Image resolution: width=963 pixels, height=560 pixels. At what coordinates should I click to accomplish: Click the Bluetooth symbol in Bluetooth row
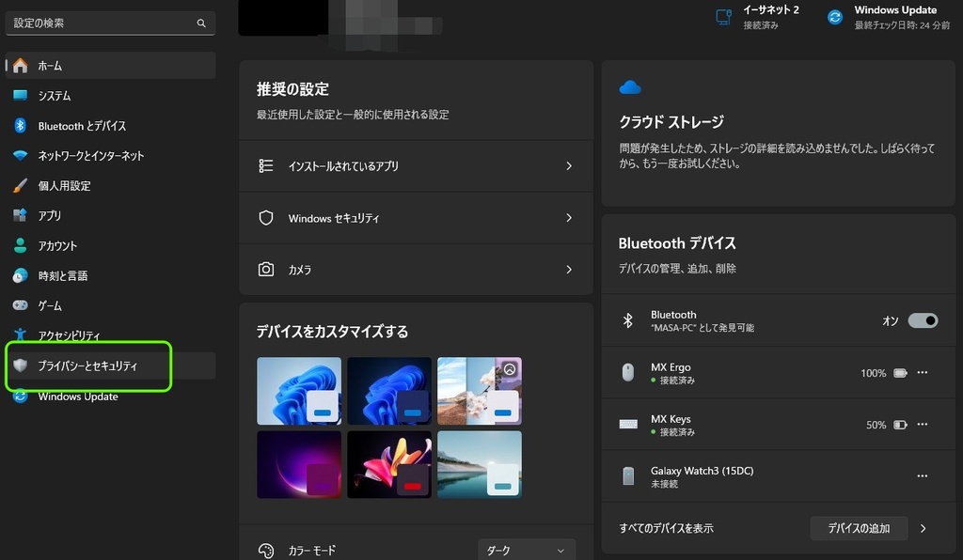pyautogui.click(x=627, y=320)
